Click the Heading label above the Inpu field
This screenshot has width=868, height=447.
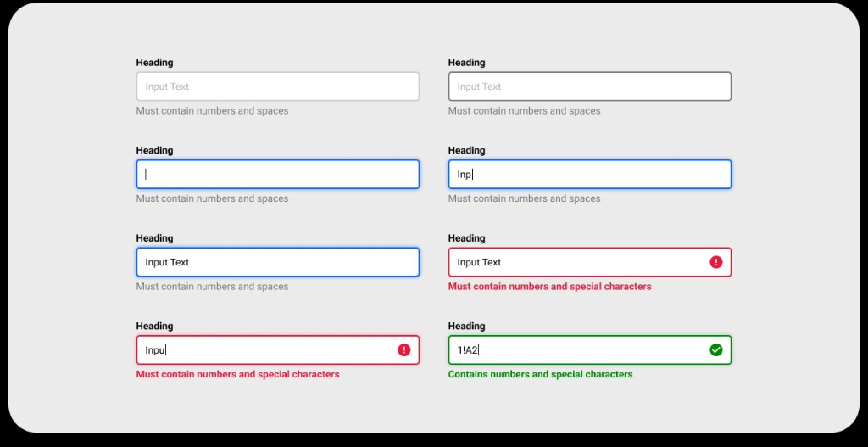coord(154,327)
